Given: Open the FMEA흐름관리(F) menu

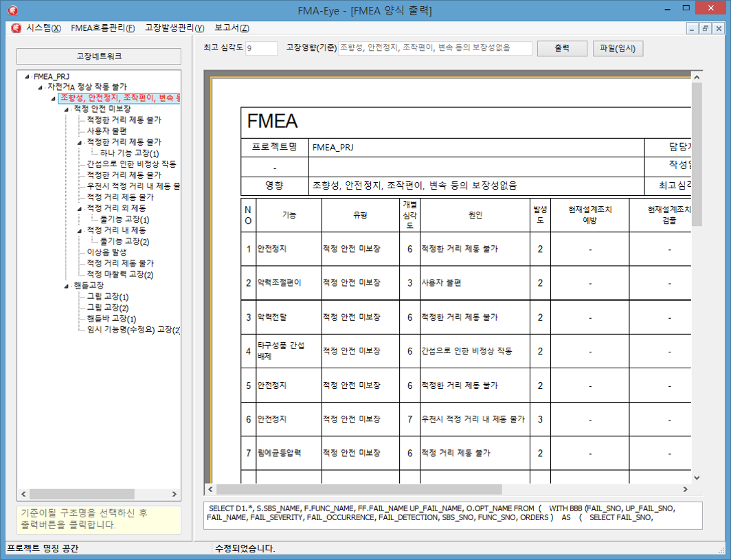Looking at the screenshot, I should [x=102, y=28].
